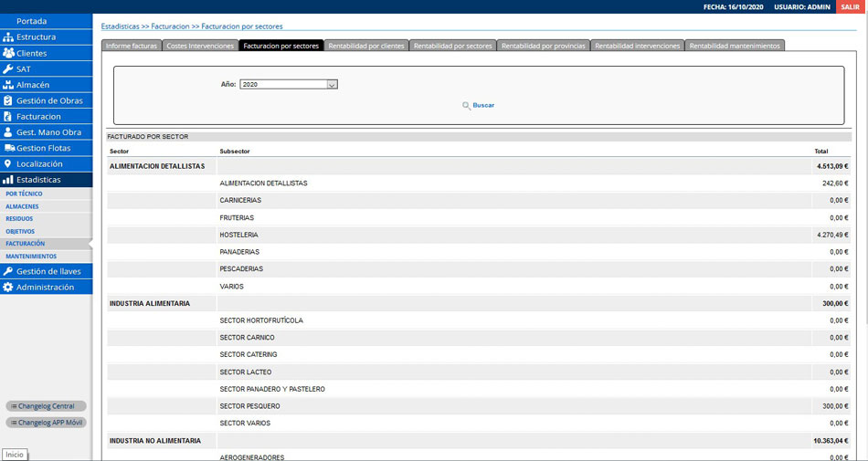Switch to Rentabilidad por clientes tab
The width and height of the screenshot is (868, 461).
[365, 46]
